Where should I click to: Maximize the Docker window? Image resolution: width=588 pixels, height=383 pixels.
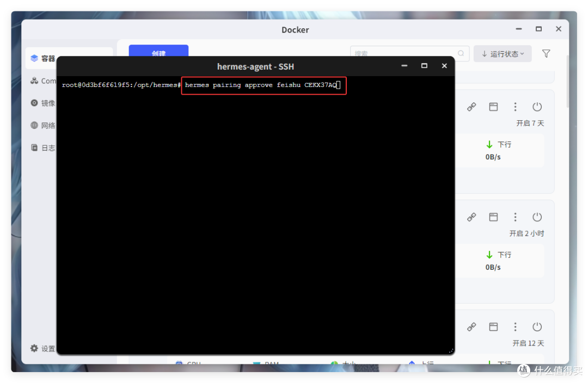538,29
